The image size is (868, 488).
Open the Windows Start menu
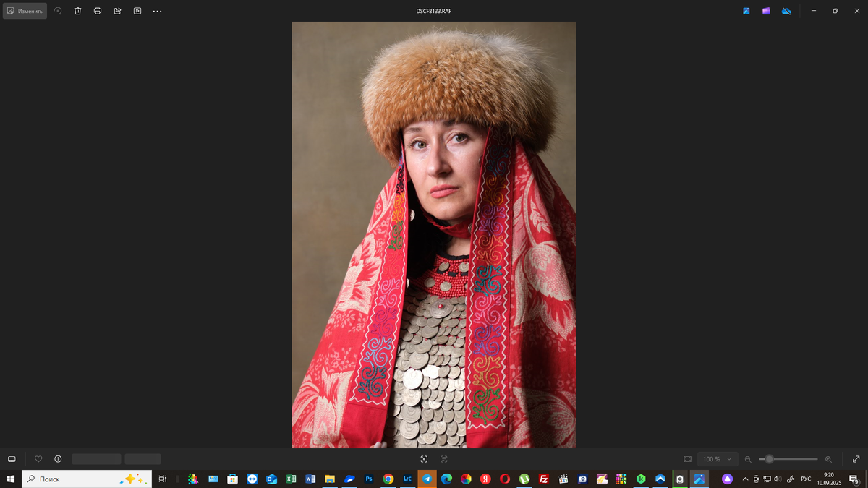(11, 478)
